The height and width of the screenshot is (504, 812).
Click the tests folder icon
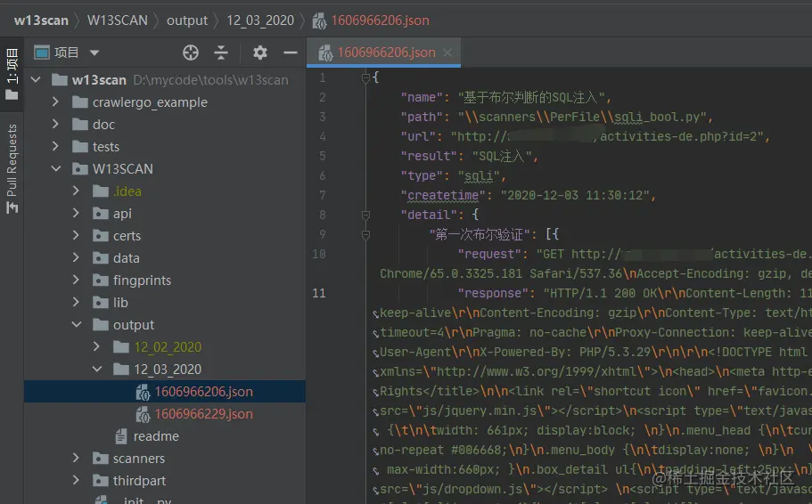click(x=79, y=146)
